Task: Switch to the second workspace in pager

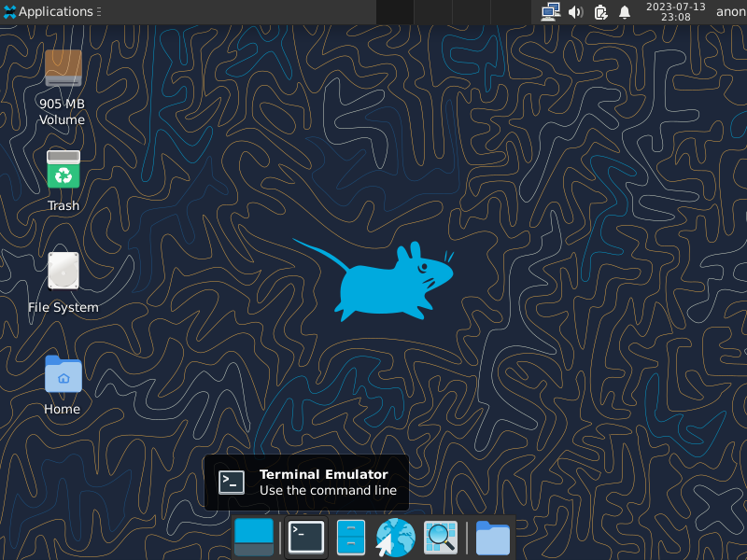Action: [x=433, y=12]
